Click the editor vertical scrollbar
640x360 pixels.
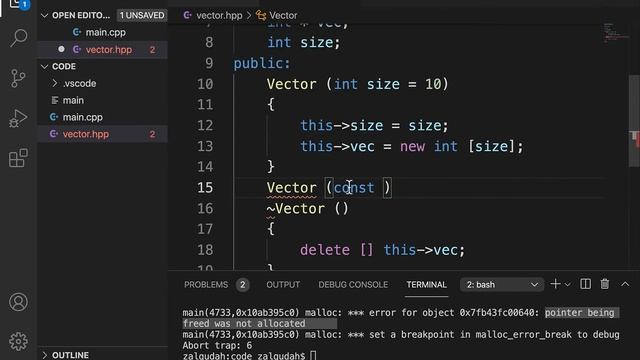click(x=634, y=121)
